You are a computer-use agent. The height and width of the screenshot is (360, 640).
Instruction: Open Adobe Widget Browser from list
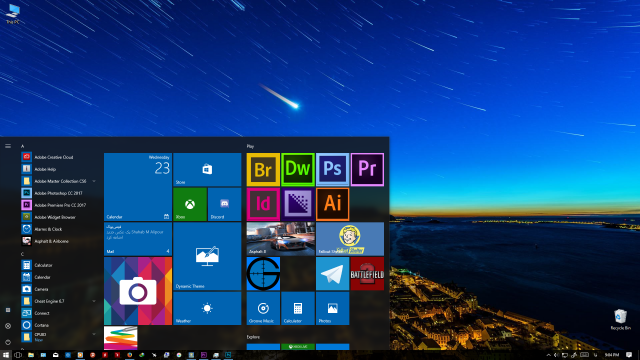[x=59, y=217]
